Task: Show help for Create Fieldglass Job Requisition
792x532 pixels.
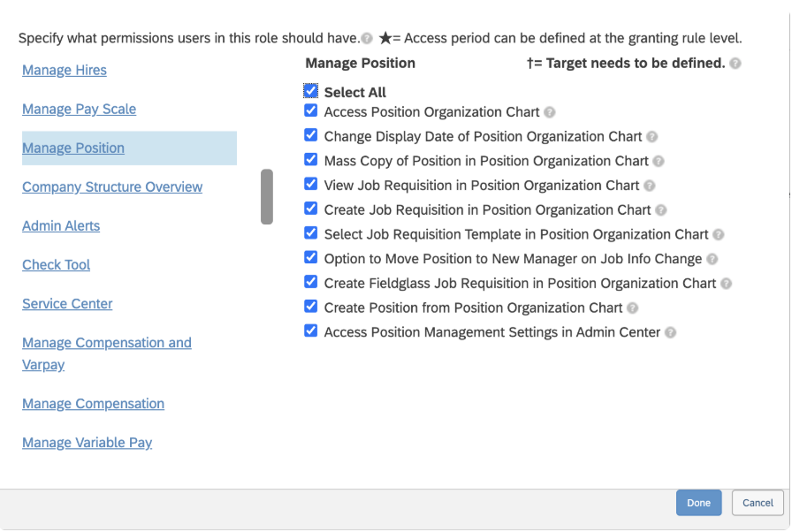Action: click(x=727, y=284)
